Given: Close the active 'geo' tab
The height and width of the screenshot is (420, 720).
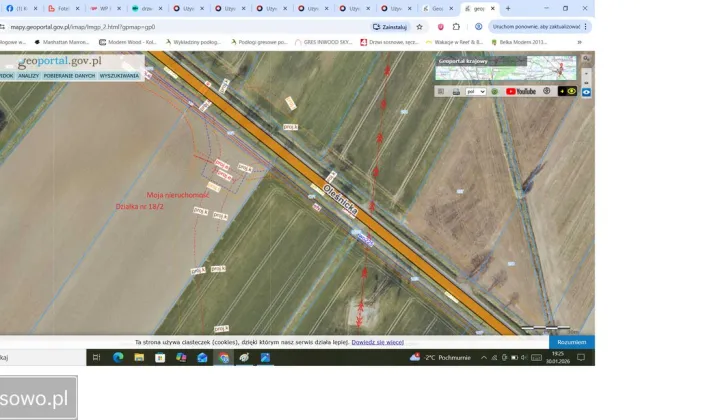Looking at the screenshot, I should 493,8.
